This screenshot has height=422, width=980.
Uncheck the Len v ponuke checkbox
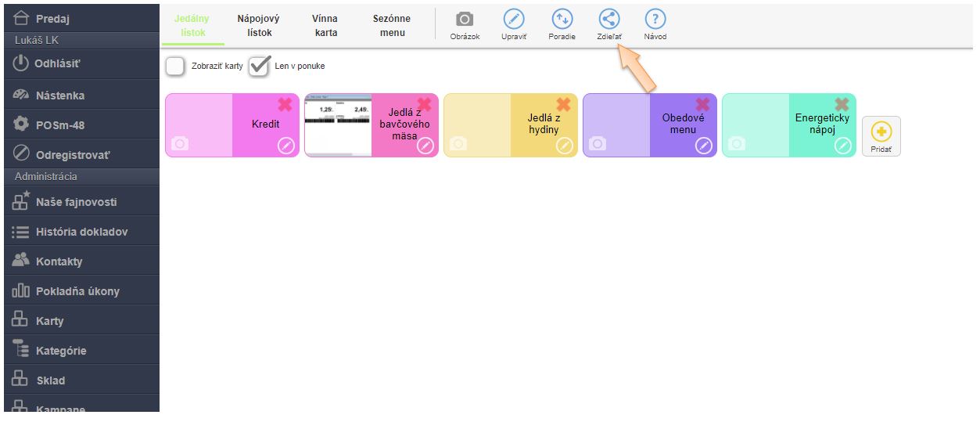point(259,67)
